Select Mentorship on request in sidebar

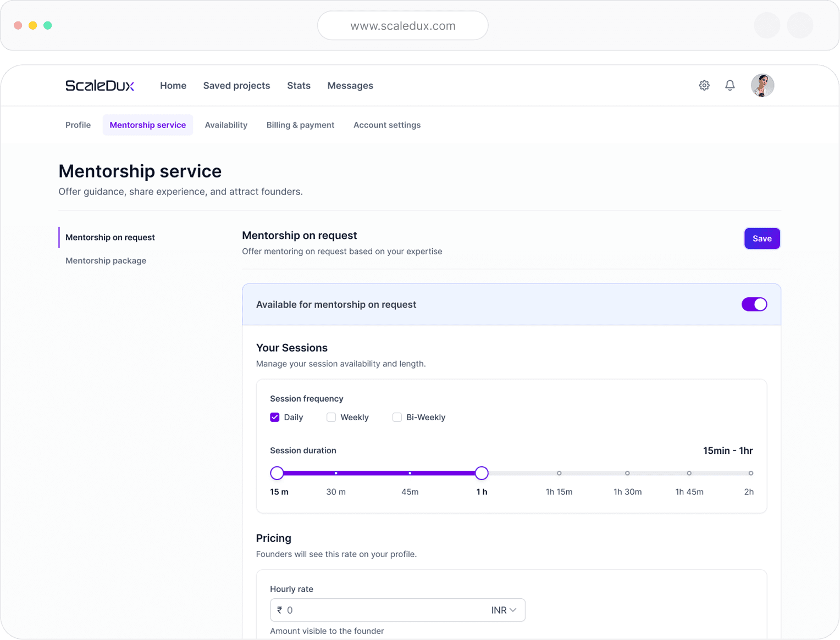click(x=110, y=237)
